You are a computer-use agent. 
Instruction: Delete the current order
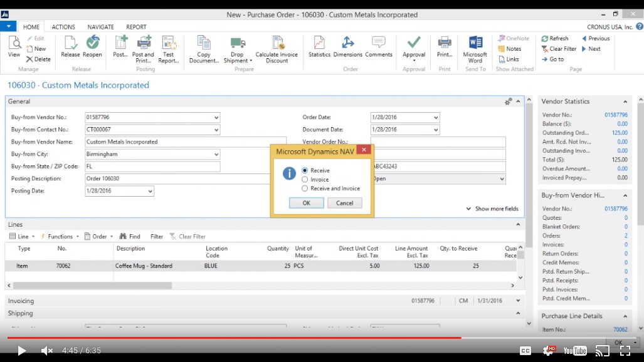click(39, 59)
